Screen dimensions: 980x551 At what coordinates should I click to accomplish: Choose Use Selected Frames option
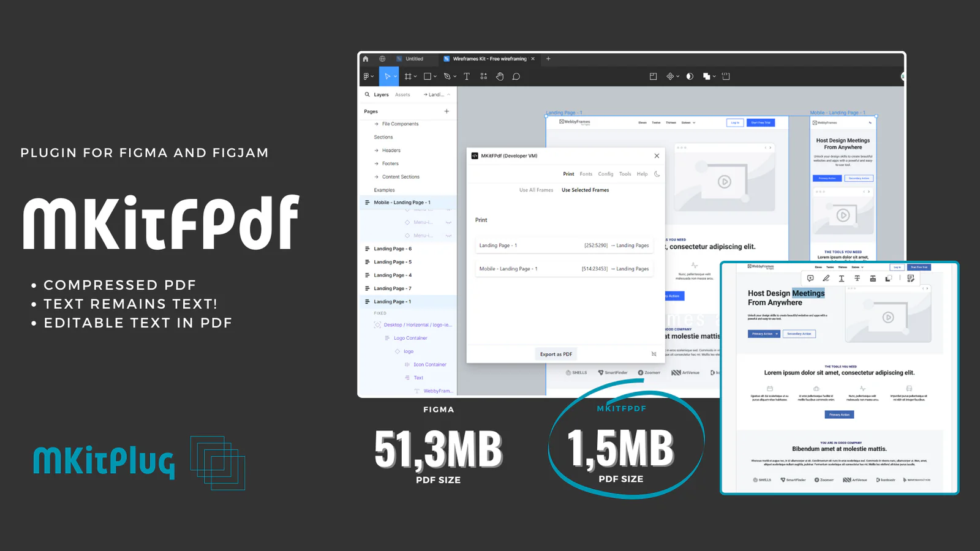click(585, 190)
